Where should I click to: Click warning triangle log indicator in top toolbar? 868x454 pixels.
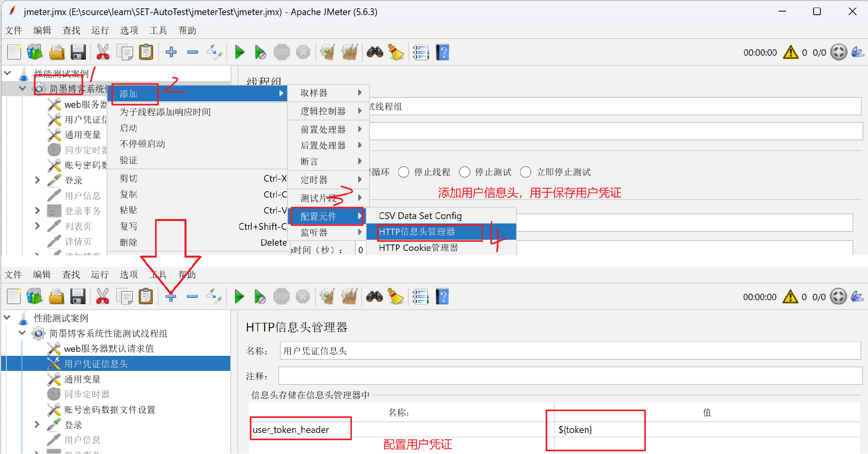point(790,52)
